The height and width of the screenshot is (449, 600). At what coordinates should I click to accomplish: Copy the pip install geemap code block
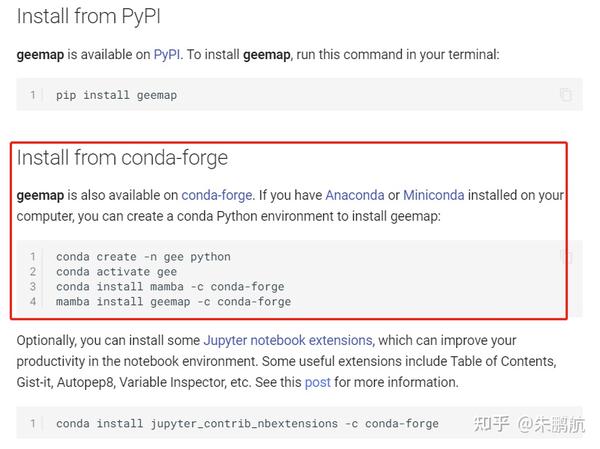click(x=566, y=95)
